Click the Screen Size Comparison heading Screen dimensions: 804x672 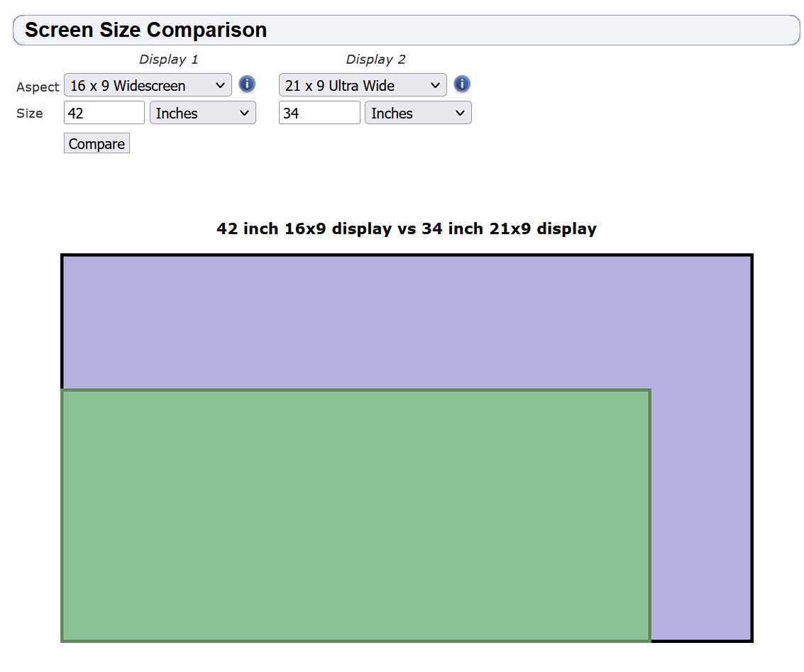[146, 30]
